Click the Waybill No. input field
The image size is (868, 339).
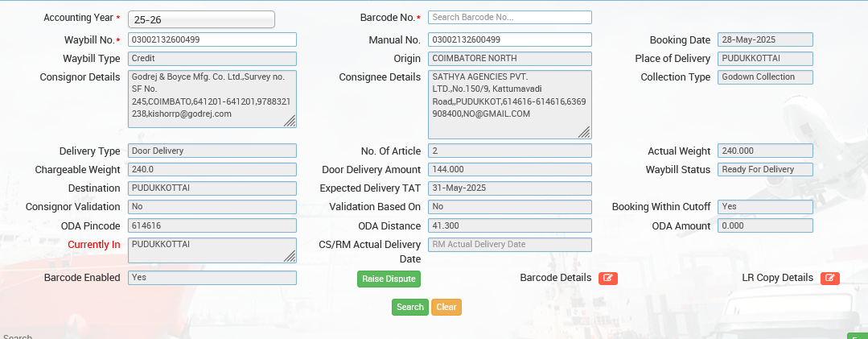[x=212, y=39]
